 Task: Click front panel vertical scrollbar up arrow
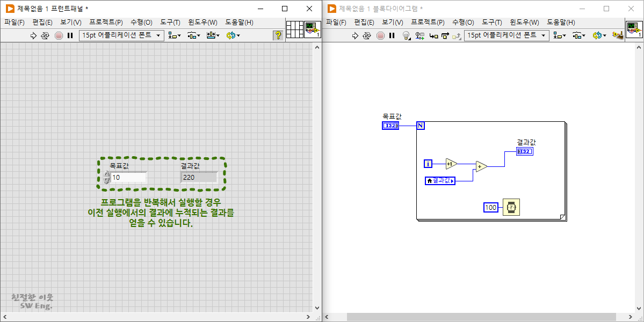(x=317, y=48)
